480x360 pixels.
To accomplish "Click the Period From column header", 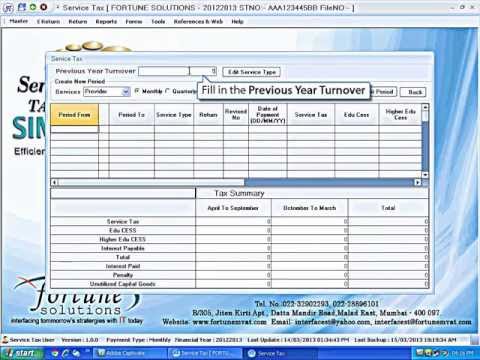I will pos(74,115).
